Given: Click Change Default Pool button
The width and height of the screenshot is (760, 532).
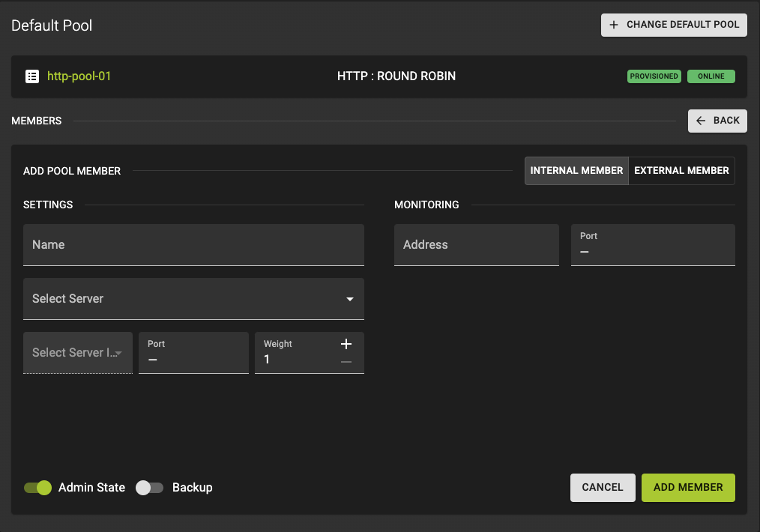Looking at the screenshot, I should coord(674,25).
